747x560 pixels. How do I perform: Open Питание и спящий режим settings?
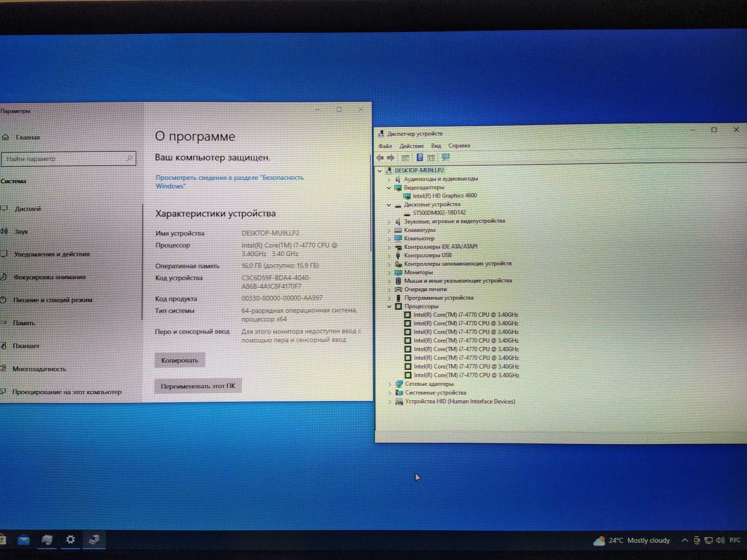tap(53, 300)
